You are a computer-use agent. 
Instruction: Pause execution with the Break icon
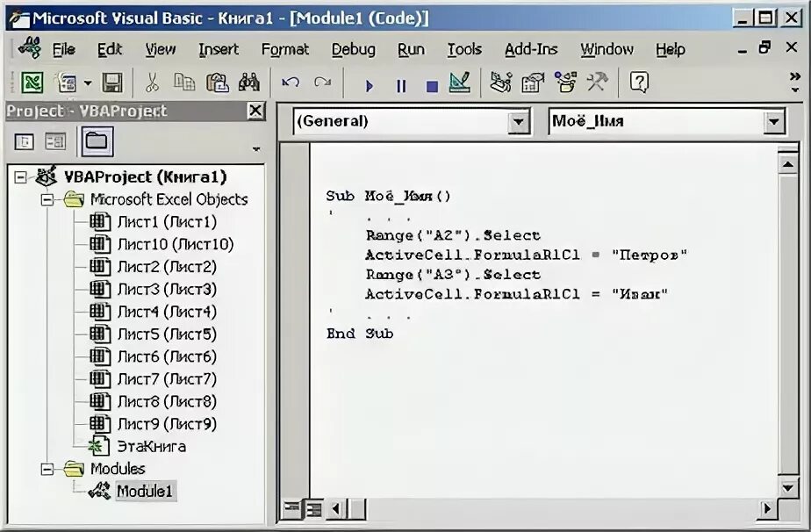click(400, 83)
